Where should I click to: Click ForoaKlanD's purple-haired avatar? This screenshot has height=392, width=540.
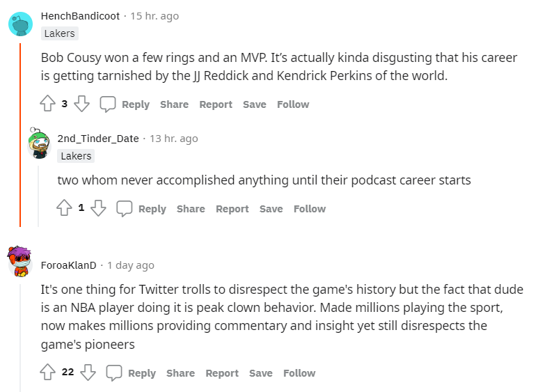pyautogui.click(x=20, y=262)
